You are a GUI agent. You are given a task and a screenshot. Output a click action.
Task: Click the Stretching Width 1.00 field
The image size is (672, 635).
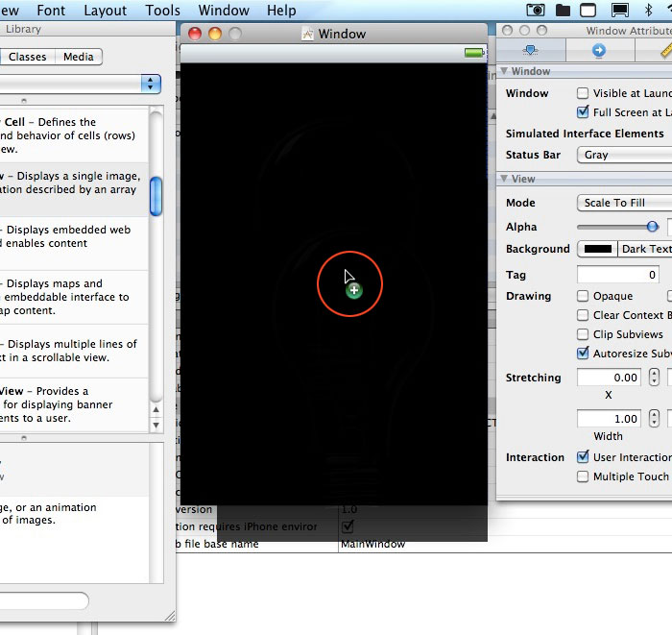609,419
